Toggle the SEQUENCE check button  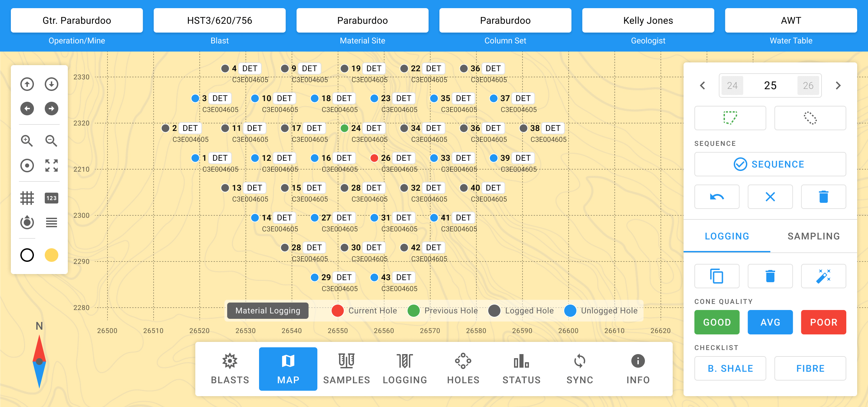coord(770,164)
